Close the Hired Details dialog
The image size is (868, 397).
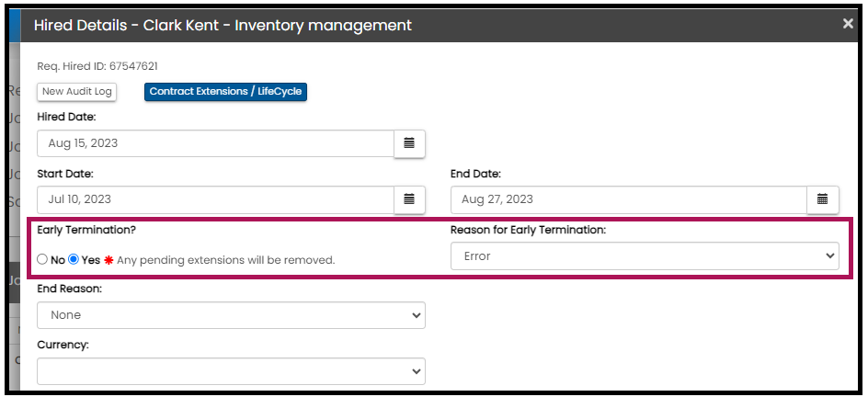[848, 24]
